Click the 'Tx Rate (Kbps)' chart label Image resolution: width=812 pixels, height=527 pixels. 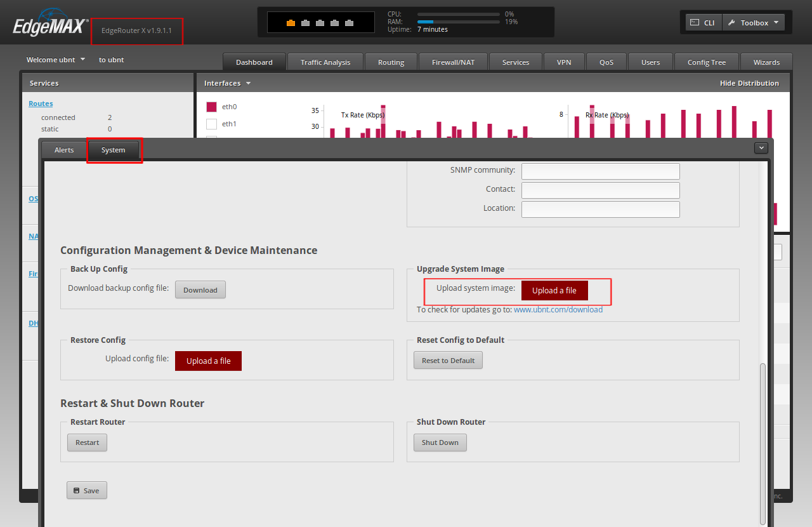[x=363, y=115]
